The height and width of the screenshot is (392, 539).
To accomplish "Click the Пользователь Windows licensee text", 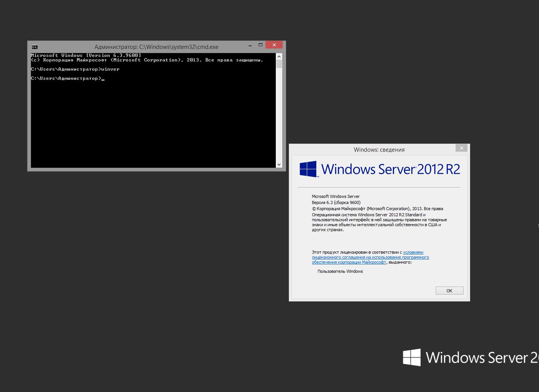I will (x=340, y=271).
